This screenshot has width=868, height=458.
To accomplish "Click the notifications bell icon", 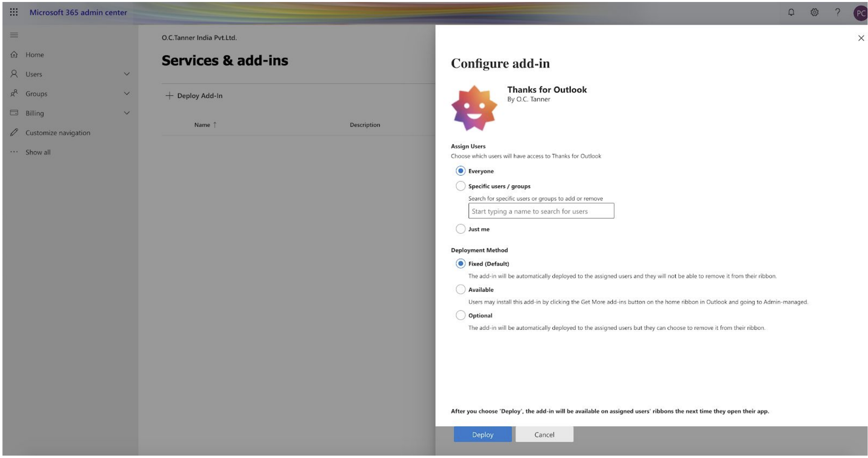I will (x=791, y=12).
